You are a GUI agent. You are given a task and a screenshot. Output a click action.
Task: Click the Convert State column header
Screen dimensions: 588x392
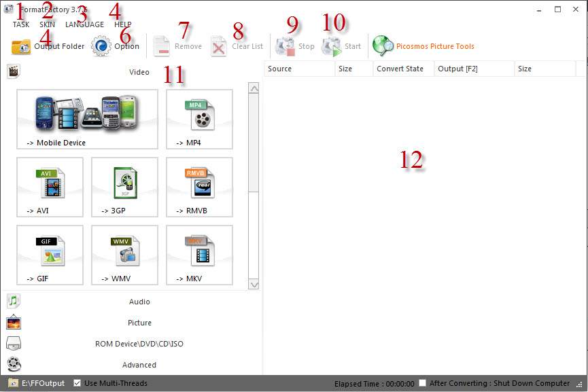click(x=404, y=69)
